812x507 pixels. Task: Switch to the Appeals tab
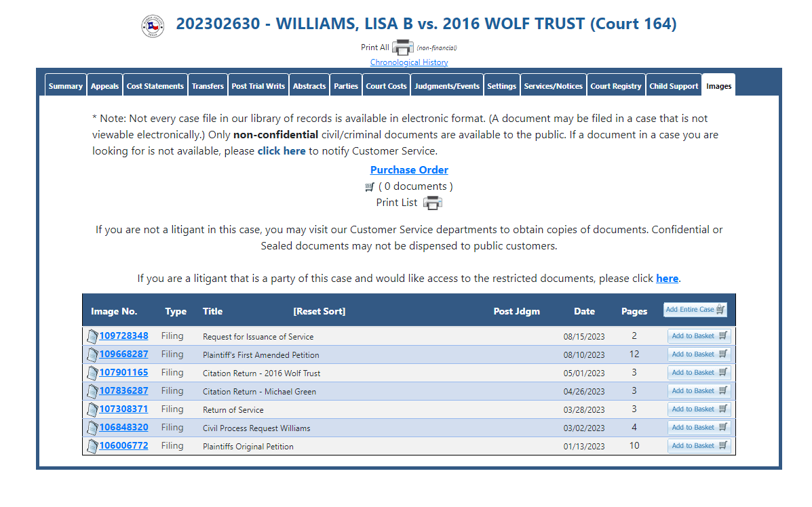click(104, 86)
